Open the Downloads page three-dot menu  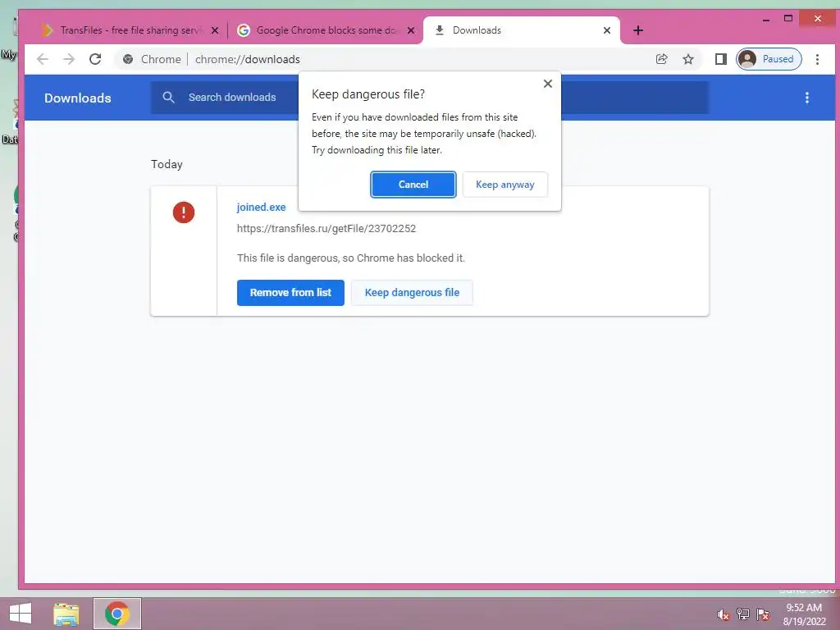coord(807,98)
